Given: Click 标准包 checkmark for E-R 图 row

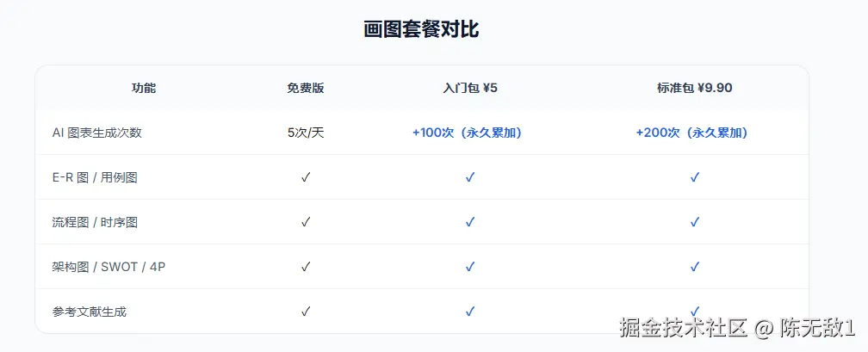Looking at the screenshot, I should coord(695,177).
